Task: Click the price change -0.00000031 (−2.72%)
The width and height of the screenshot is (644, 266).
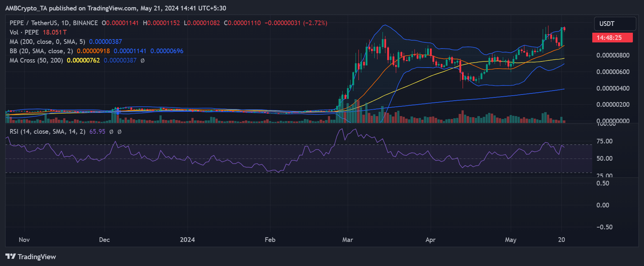Action: coord(296,23)
